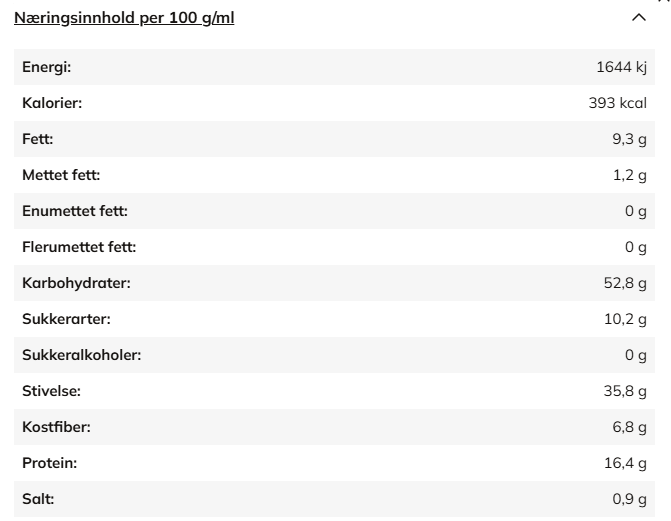Image resolution: width=671 pixels, height=521 pixels.
Task: Click the Stivelse row label
Action: pos(51,391)
